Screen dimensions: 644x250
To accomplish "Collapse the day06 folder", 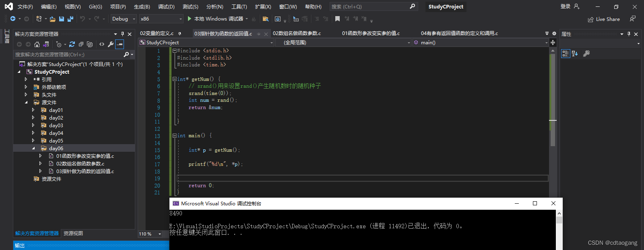I will [x=33, y=148].
